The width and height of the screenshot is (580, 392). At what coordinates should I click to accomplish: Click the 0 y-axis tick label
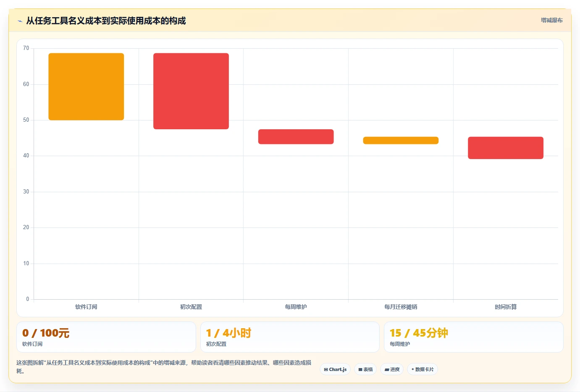(x=28, y=299)
